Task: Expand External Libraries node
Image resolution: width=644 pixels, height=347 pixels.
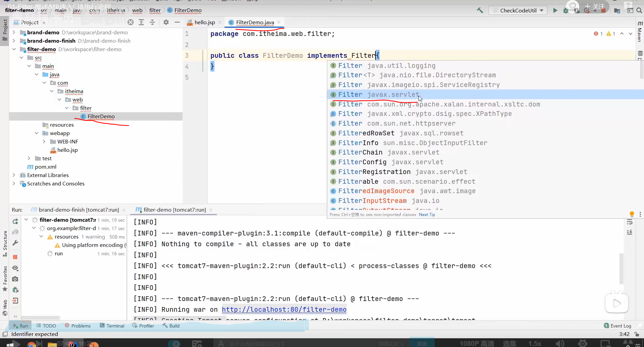Action: 14,175
